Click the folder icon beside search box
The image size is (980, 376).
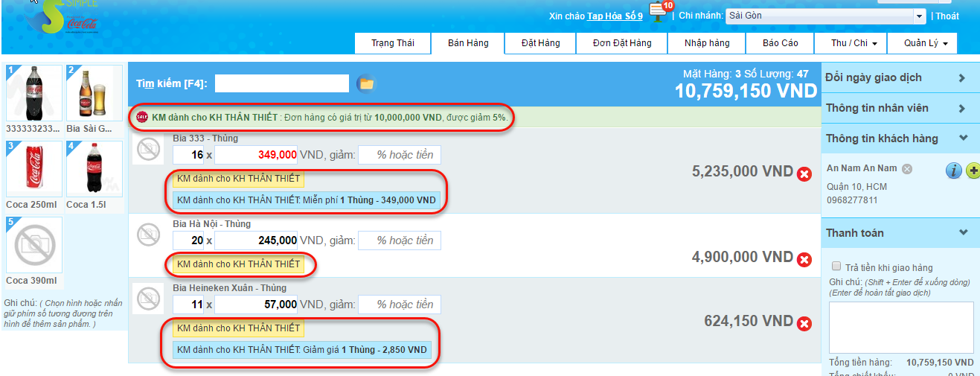pos(365,83)
